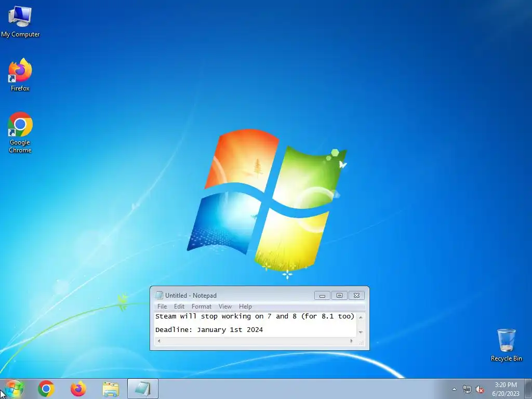Click the Show desktop strip by the clock
532x399 pixels.
[528, 389]
